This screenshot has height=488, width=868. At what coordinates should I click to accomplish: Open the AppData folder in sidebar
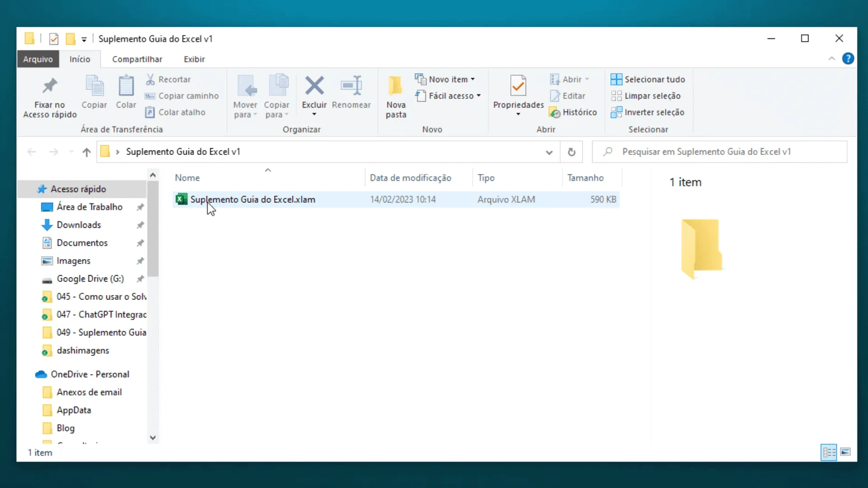pyautogui.click(x=74, y=410)
